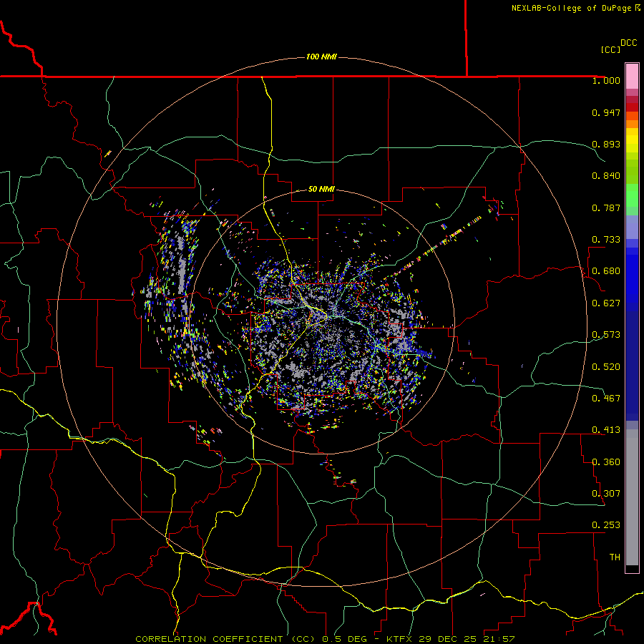This screenshot has width=644, height=644.
Task: Select the 0.360 legend value
Action: 606,462
